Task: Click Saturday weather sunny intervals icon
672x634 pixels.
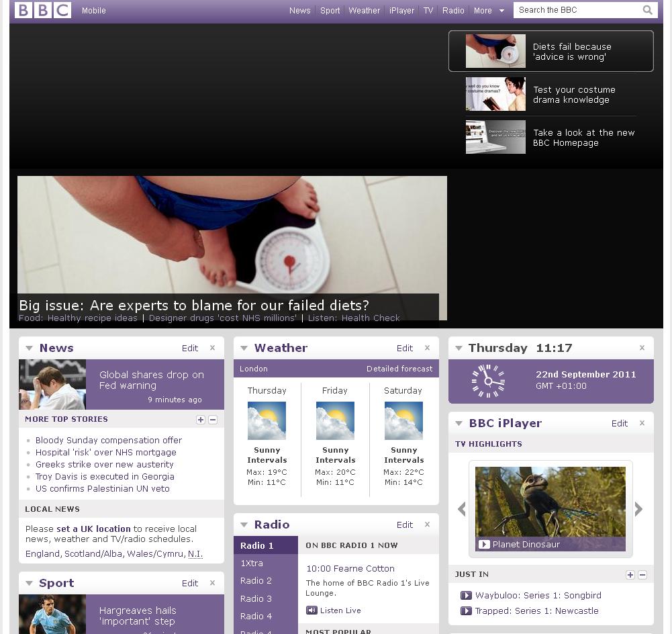Action: (x=403, y=420)
